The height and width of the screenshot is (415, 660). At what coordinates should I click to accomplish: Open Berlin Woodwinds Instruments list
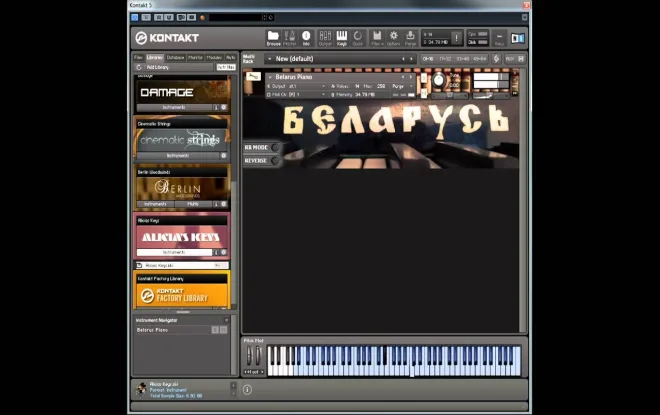pyautogui.click(x=155, y=204)
